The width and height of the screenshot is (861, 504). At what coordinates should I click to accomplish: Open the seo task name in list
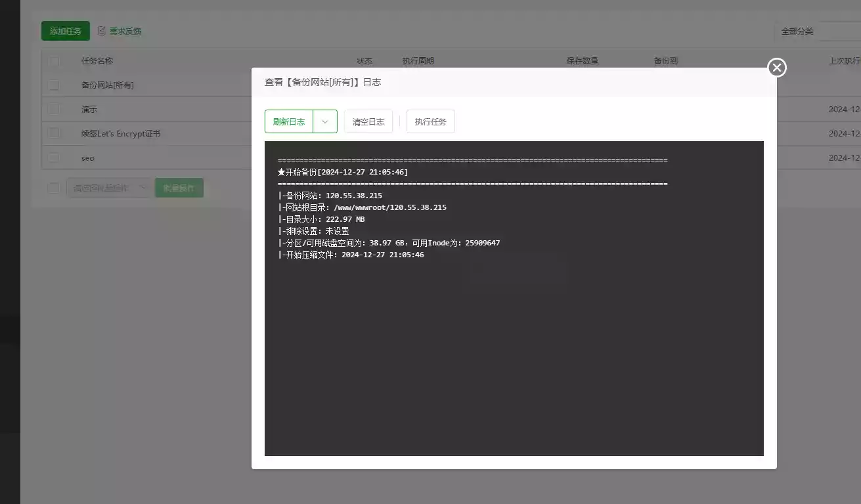click(x=88, y=158)
